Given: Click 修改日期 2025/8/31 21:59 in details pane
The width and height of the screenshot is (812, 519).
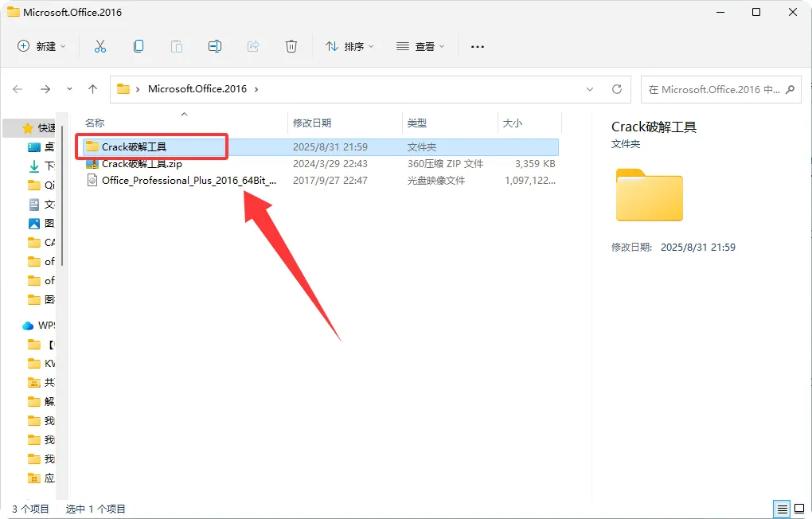Looking at the screenshot, I should point(673,247).
